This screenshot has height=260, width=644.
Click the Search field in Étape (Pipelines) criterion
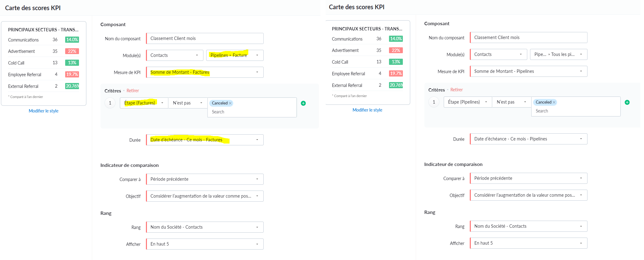[576, 111]
